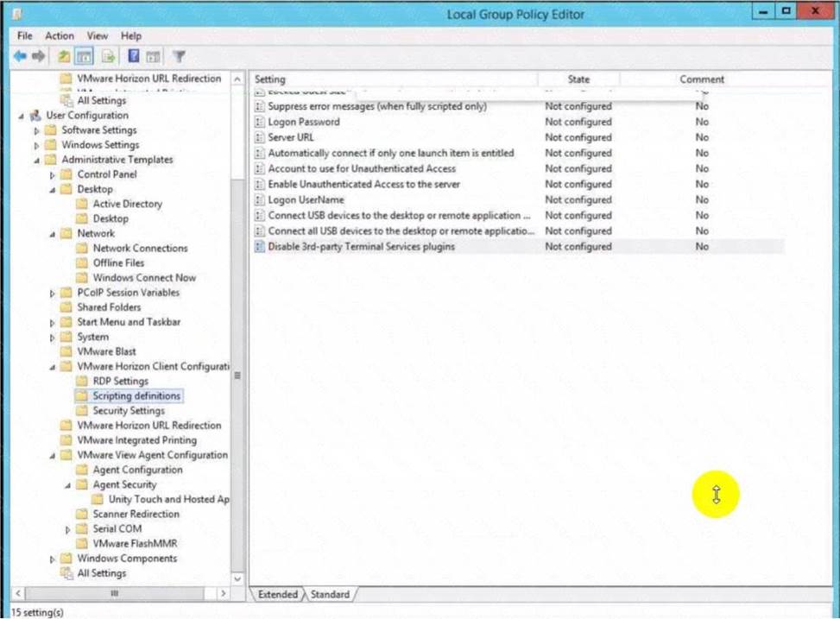Click the policy icon beside Server URL
This screenshot has height=619, width=840.
tap(260, 138)
